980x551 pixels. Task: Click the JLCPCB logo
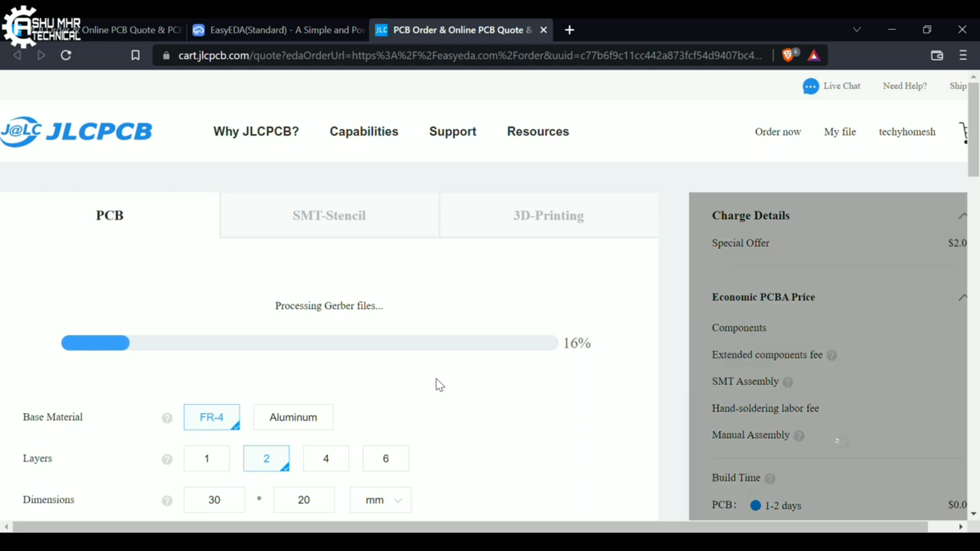point(77,131)
